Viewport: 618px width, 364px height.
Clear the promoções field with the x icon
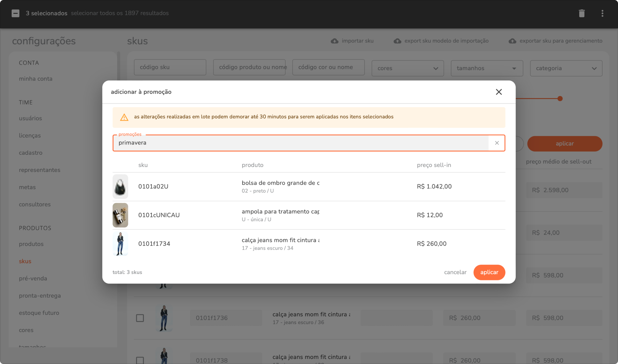pos(497,143)
